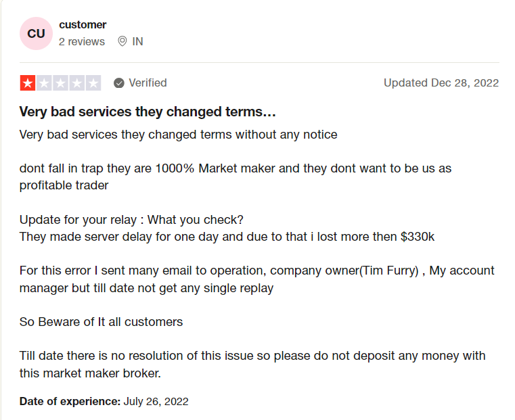
Task: Click the IN country label
Action: [x=137, y=42]
